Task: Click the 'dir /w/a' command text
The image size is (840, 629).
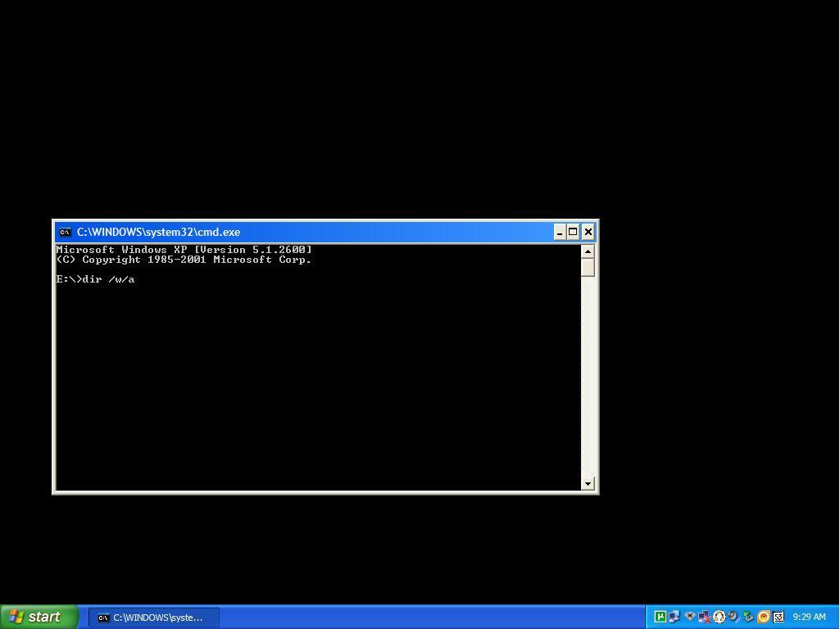Action: coord(108,279)
